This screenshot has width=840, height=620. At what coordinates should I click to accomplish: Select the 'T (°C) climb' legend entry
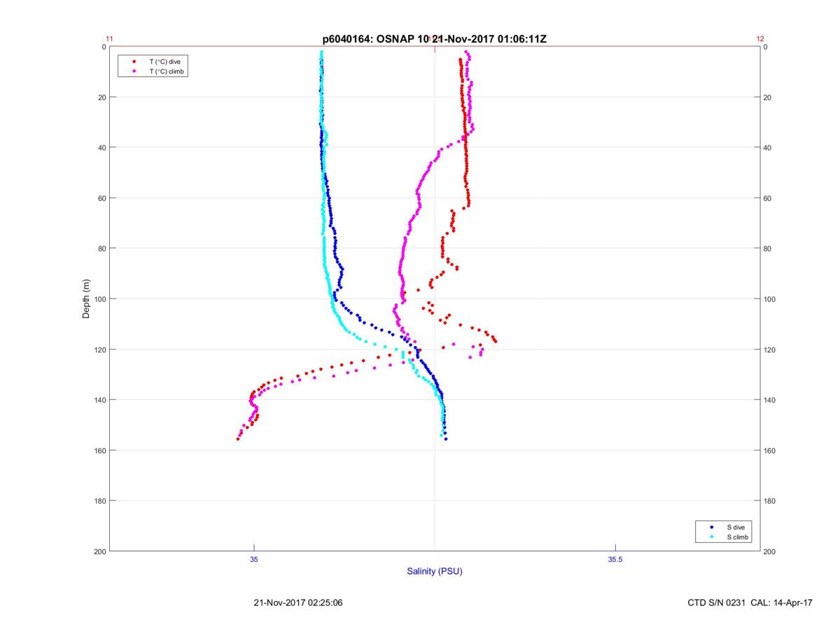(167, 71)
